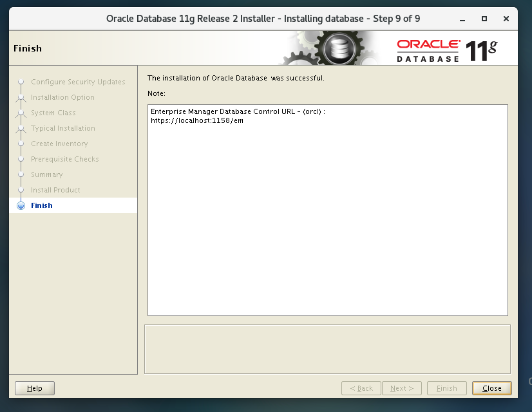532x412 pixels.
Task: Click the Install Product step marker dot
Action: [21, 190]
